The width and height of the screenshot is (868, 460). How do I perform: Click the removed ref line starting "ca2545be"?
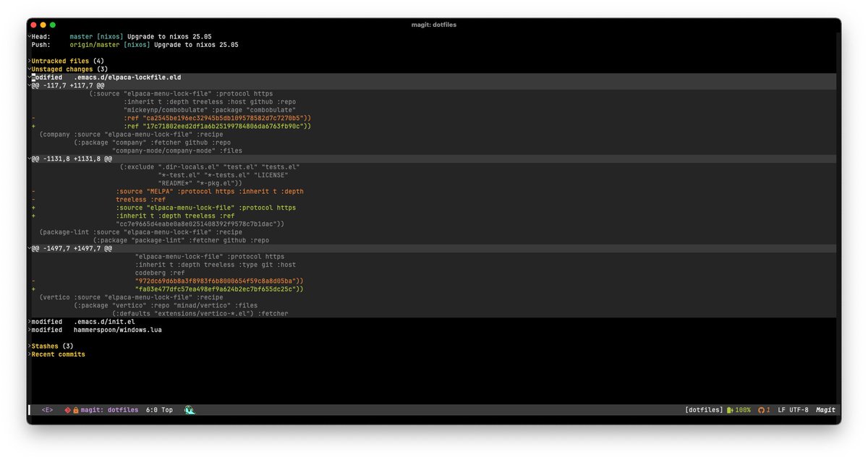point(217,118)
